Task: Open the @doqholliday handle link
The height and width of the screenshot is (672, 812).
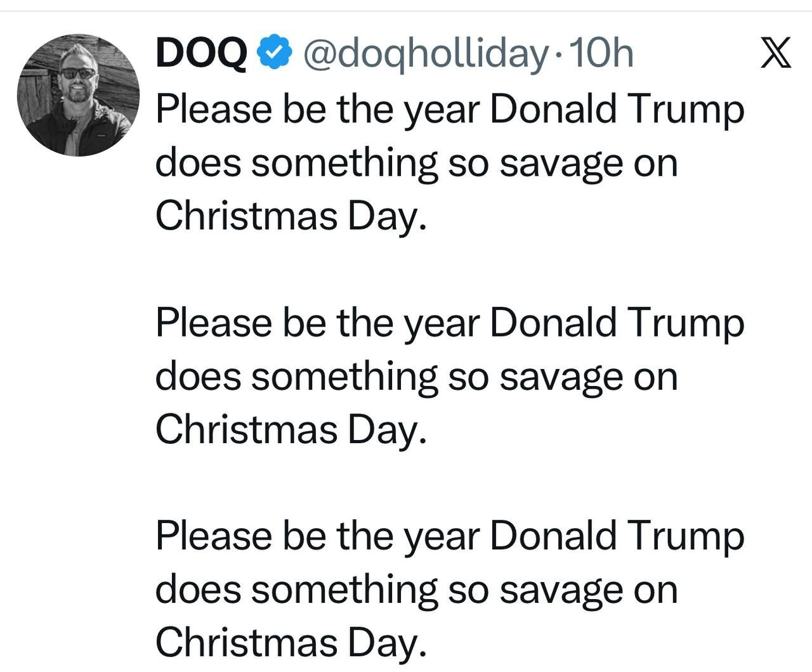Action: (425, 53)
